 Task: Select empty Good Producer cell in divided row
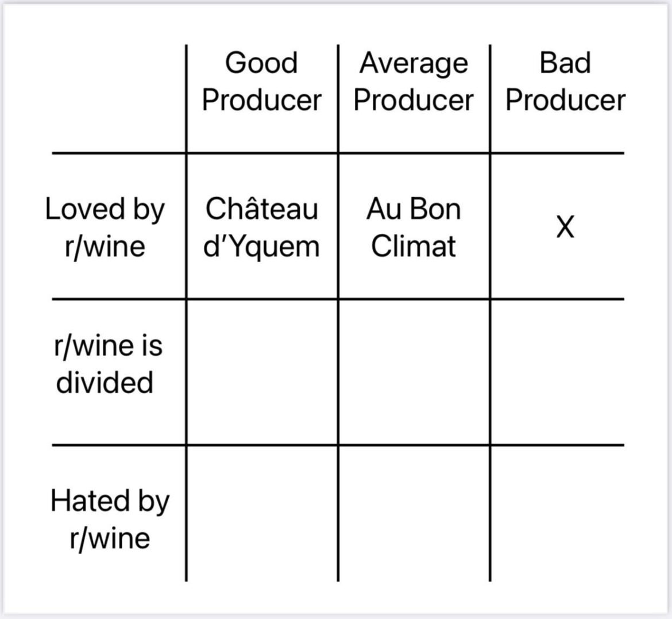262,372
